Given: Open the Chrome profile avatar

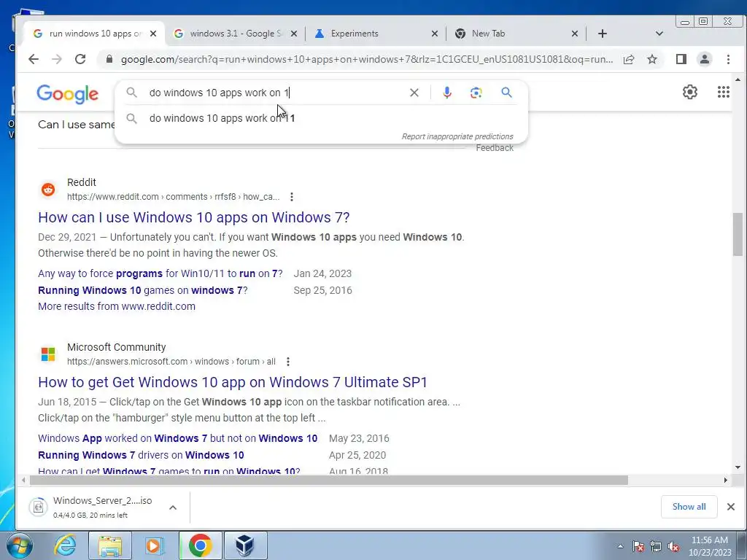Looking at the screenshot, I should click(705, 59).
